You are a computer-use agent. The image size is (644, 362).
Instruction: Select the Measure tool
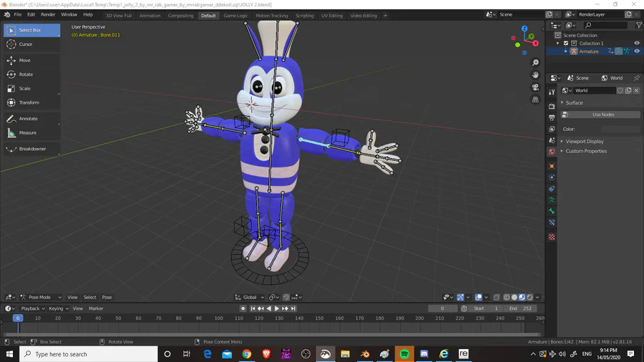(31, 132)
